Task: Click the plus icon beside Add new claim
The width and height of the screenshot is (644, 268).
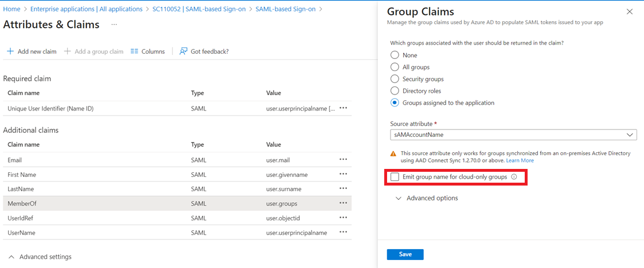Action: coord(11,52)
